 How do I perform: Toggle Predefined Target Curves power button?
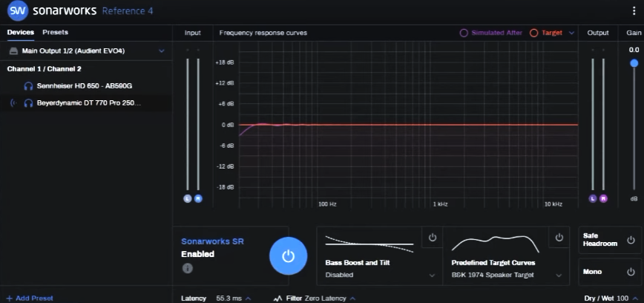click(x=559, y=238)
